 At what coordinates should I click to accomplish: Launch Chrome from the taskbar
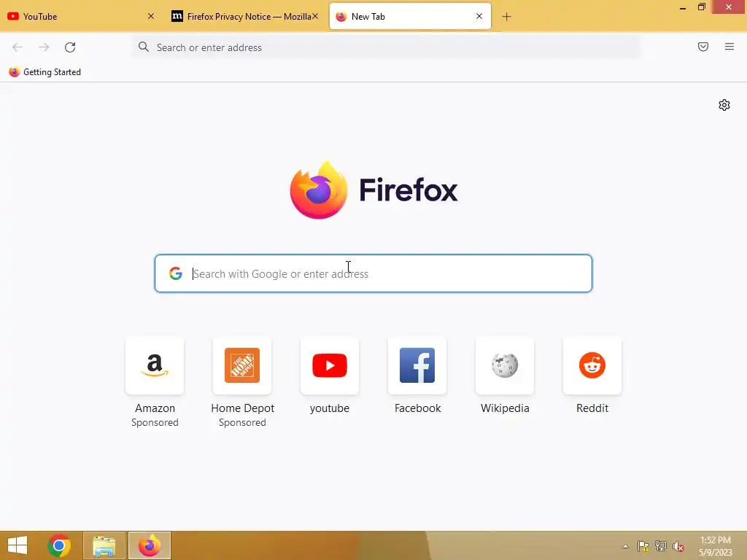[x=59, y=545]
